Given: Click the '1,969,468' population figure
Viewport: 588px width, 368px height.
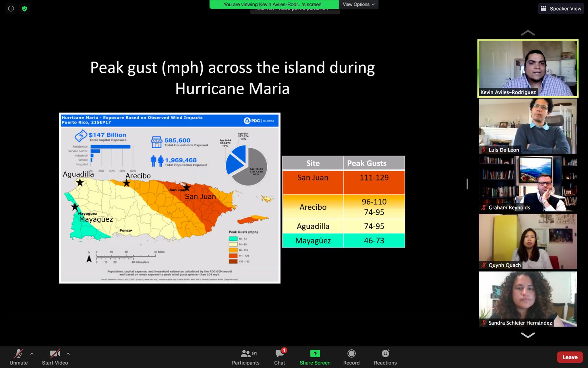Looking at the screenshot, I should 181,160.
